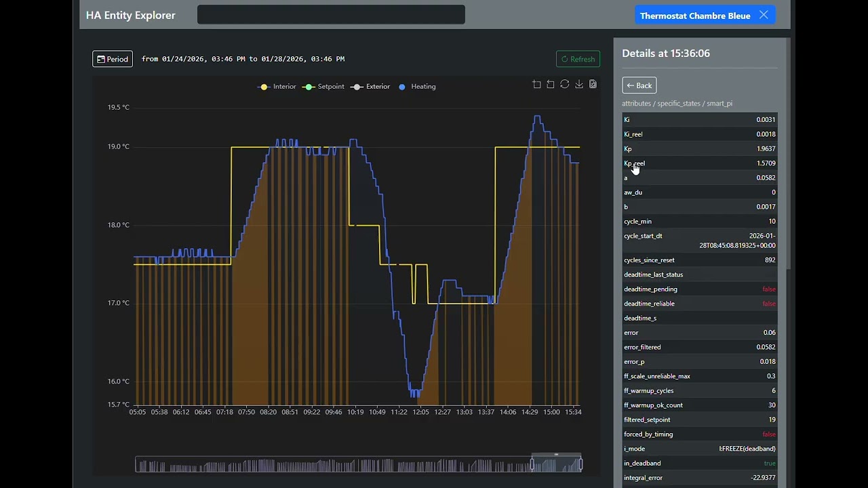
Task: Select the ff_scale_unreliable_max attribute row
Action: [699, 376]
